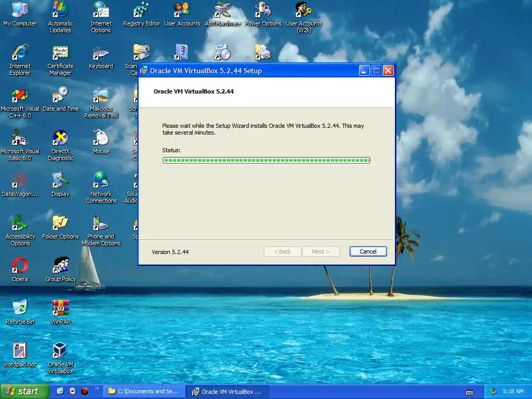Click the "Status:" label in setup dialog
This screenshot has height=399, width=532.
(171, 150)
